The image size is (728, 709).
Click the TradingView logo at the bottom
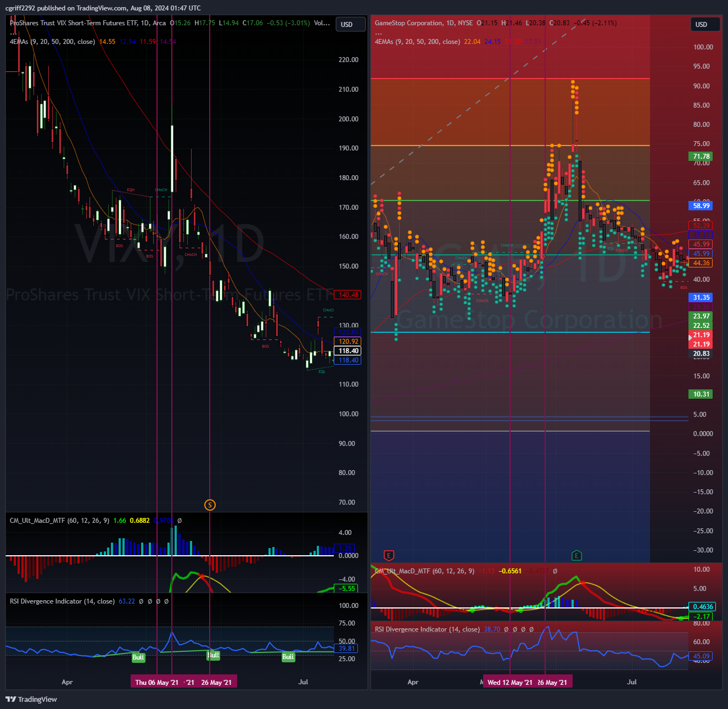coord(31,699)
